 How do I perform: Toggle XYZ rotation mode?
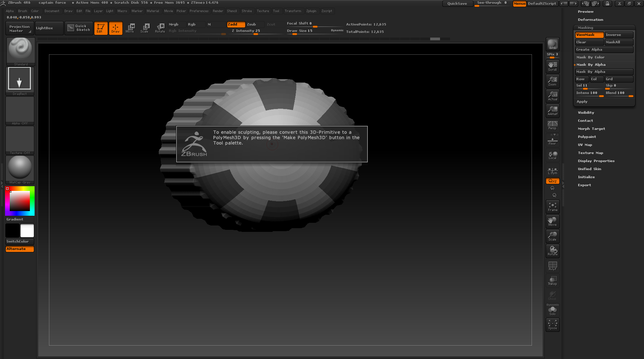pos(552,181)
